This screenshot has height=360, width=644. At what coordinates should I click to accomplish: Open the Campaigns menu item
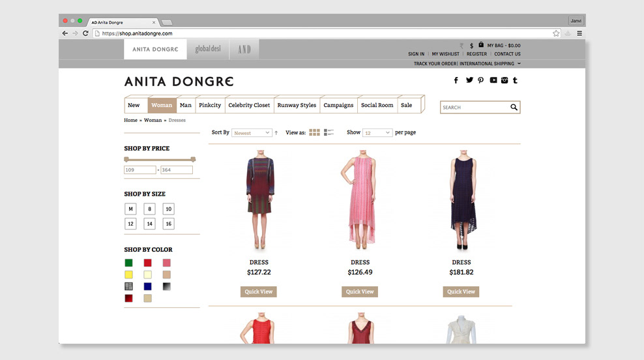338,105
